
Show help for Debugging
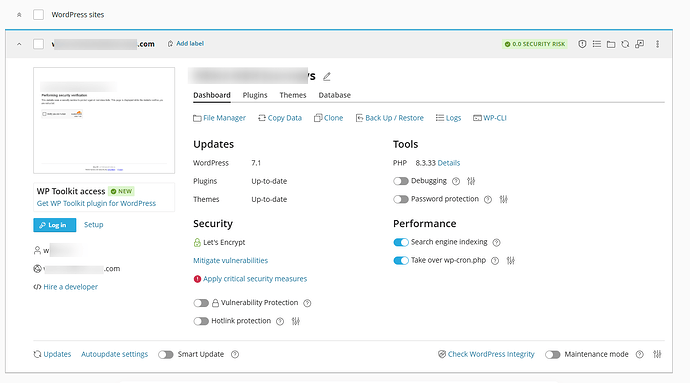(456, 181)
